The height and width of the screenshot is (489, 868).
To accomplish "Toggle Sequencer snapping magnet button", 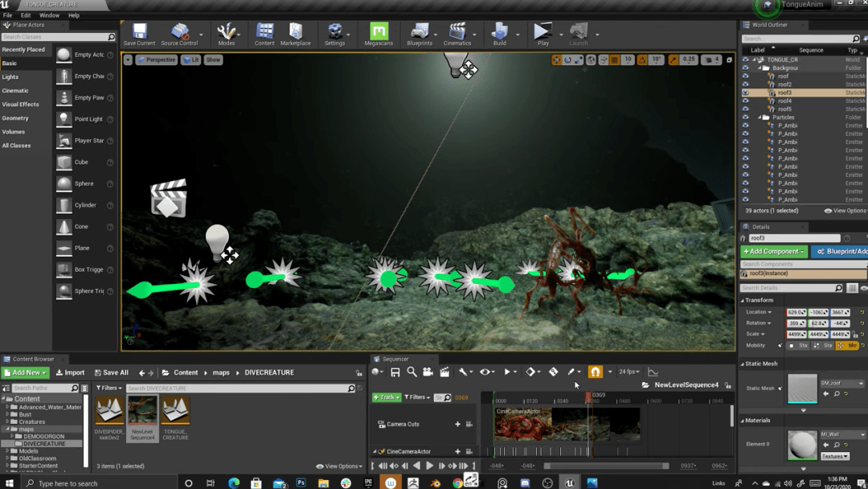I will click(595, 372).
